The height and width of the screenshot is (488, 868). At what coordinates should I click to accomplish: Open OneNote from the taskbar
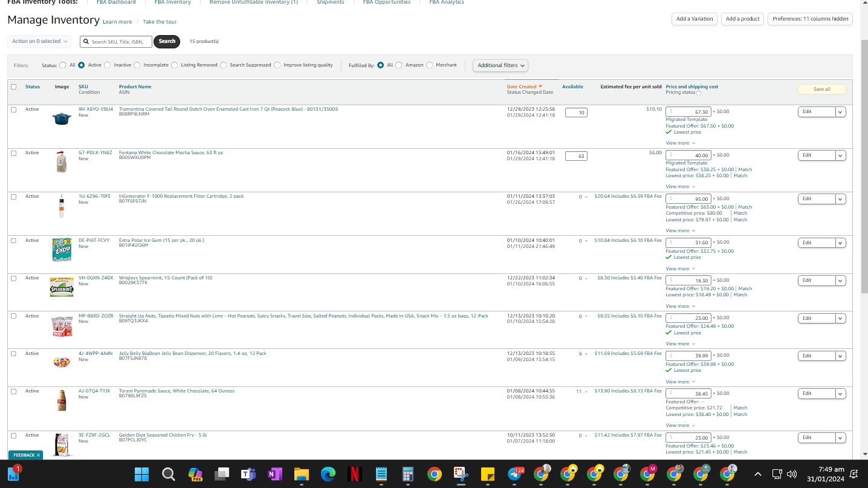point(275,474)
